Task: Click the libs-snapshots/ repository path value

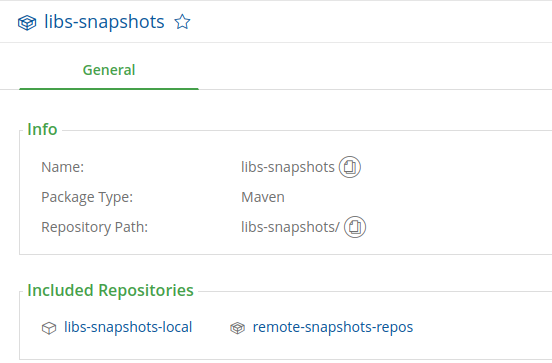Action: pyautogui.click(x=290, y=227)
